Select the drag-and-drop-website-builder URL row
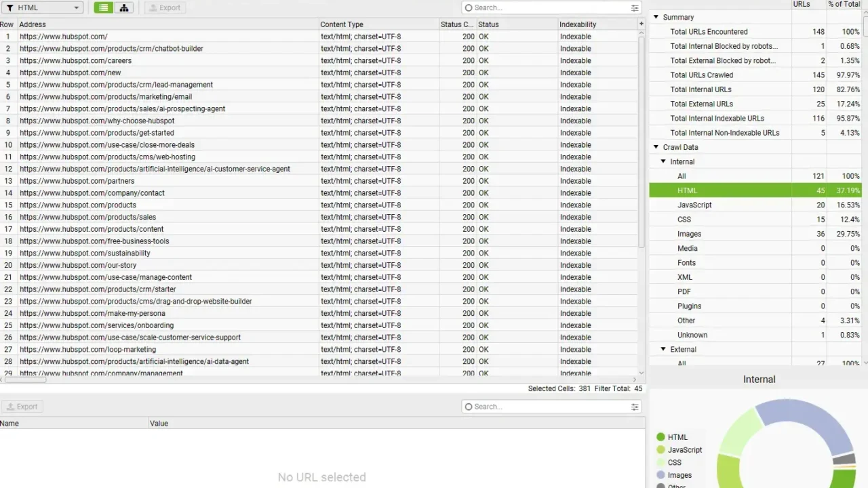The height and width of the screenshot is (488, 868). pyautogui.click(x=319, y=301)
